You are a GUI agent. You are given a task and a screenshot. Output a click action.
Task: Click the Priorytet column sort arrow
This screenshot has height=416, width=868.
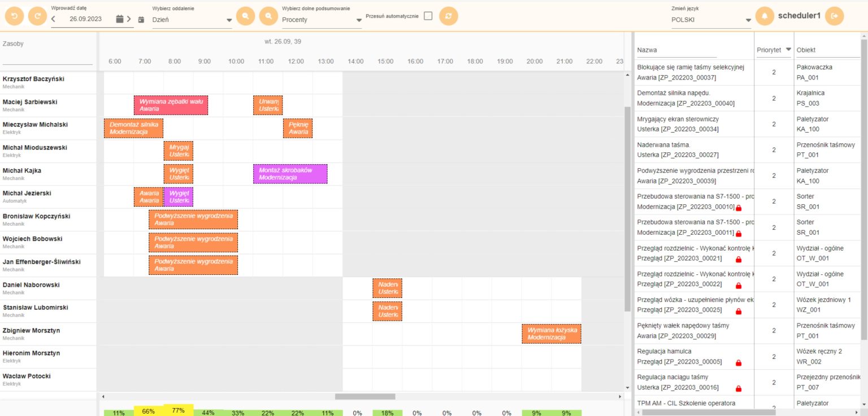click(789, 50)
